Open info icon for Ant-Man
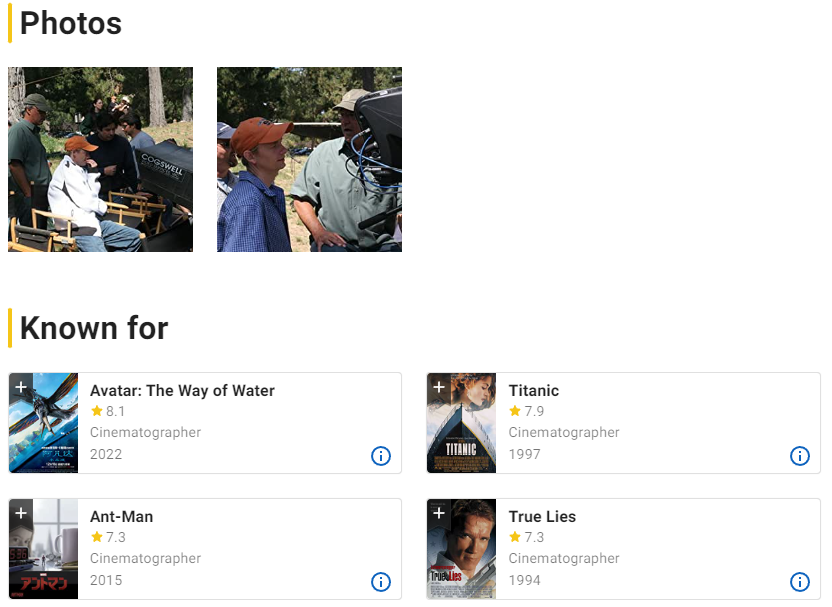The width and height of the screenshot is (832, 607). [381, 582]
